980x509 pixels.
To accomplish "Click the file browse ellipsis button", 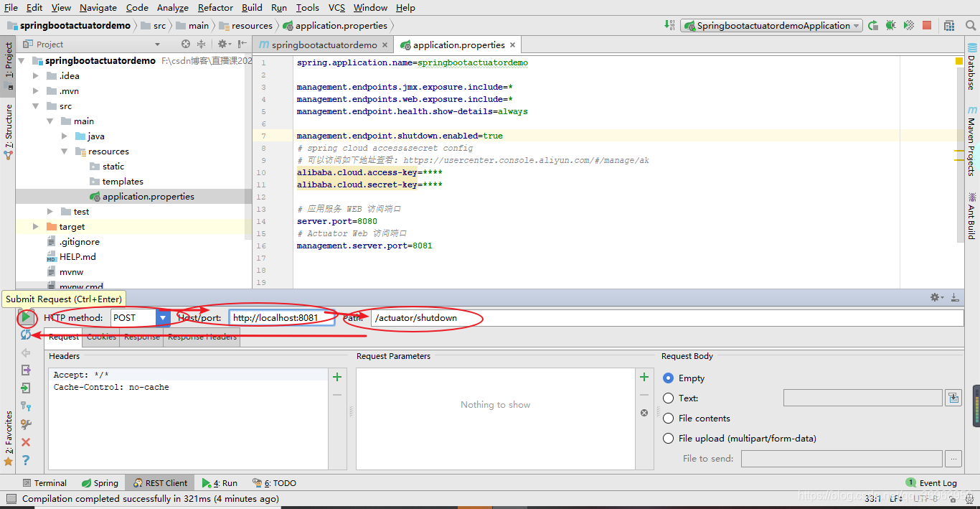I will tap(953, 458).
